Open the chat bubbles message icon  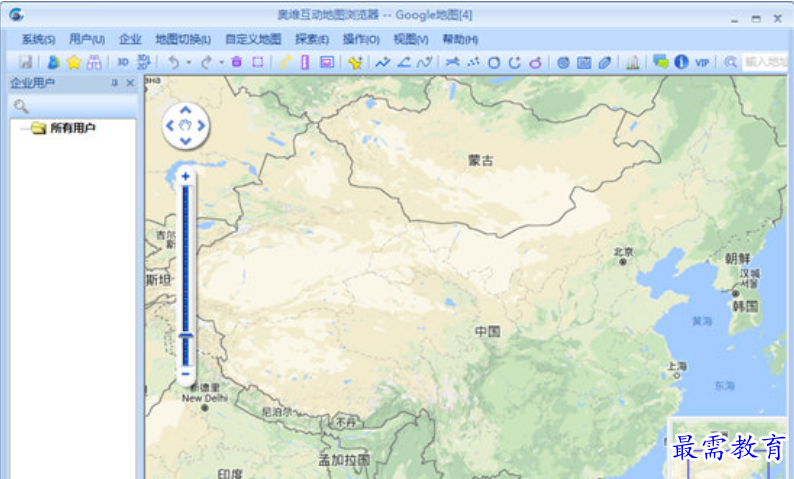660,62
